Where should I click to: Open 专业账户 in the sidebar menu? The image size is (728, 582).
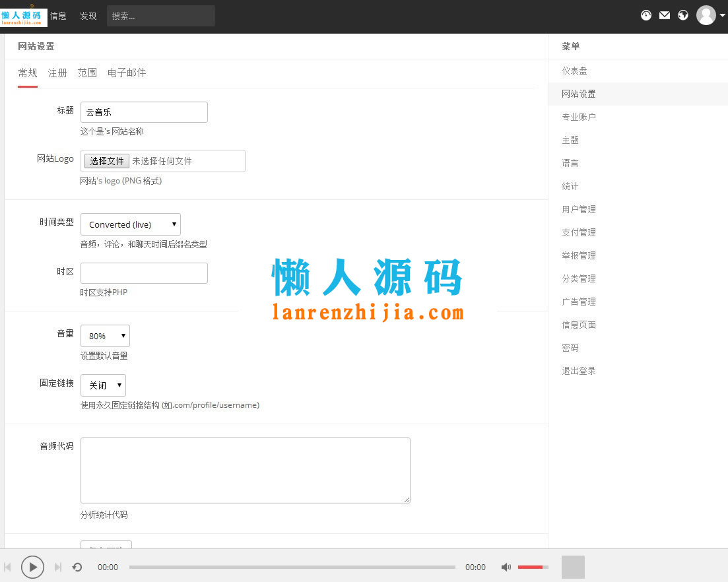(x=578, y=117)
